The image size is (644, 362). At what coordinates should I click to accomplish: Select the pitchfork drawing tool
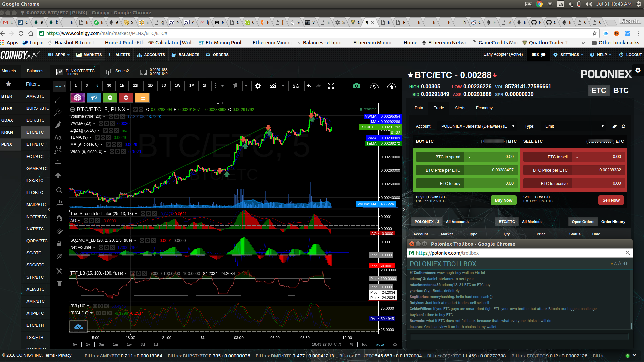click(58, 112)
